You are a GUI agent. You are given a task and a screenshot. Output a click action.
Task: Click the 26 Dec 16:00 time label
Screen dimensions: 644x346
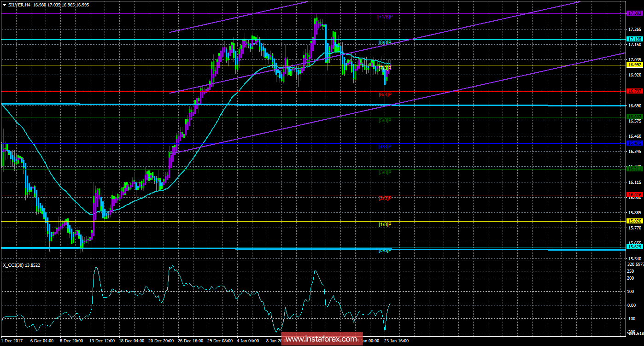pos(191,341)
